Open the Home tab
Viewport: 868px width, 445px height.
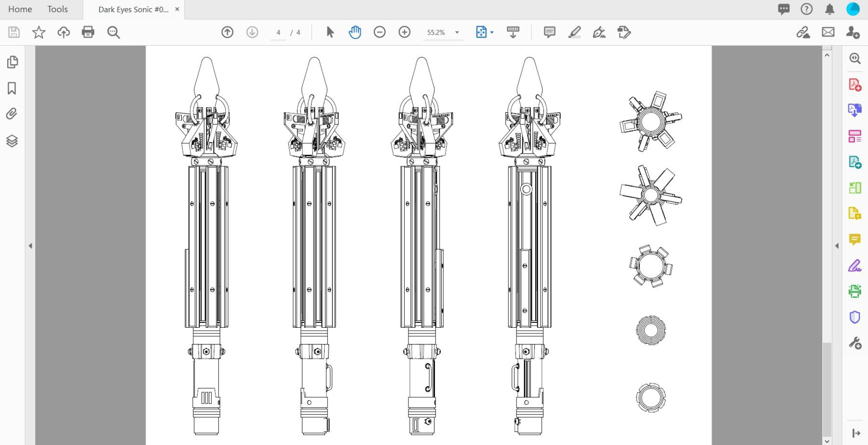(x=20, y=9)
